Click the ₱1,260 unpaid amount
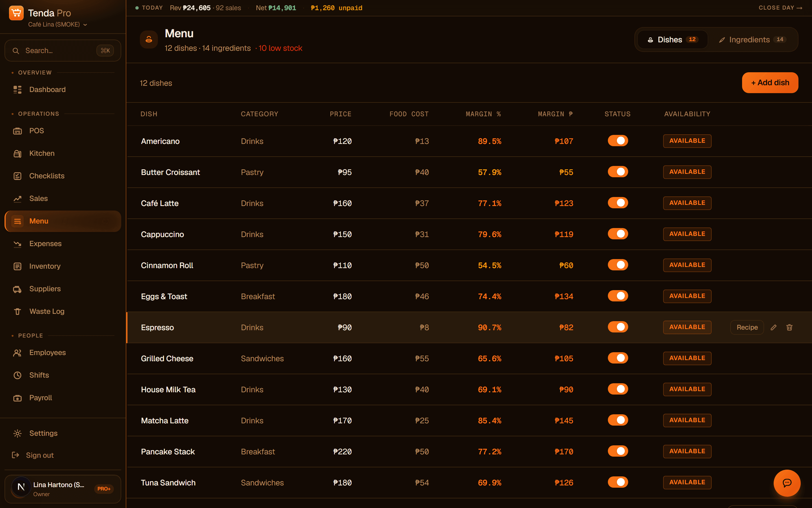The height and width of the screenshot is (508, 812). 337,8
